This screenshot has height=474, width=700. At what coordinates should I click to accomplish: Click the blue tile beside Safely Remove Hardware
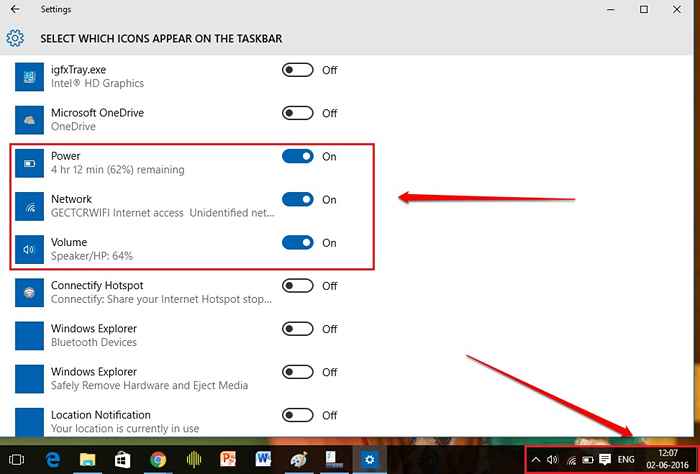[29, 379]
